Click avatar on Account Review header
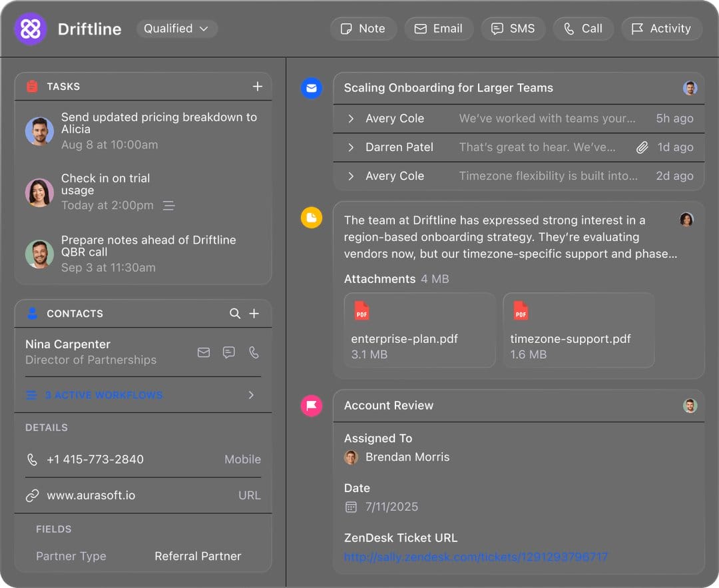The height and width of the screenshot is (588, 719). pyautogui.click(x=690, y=406)
